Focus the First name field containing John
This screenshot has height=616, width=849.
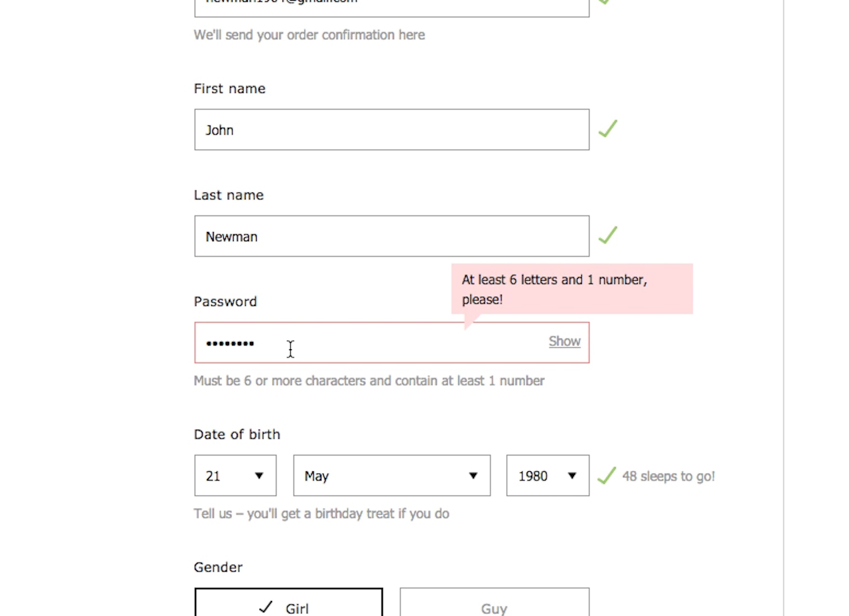click(x=392, y=130)
